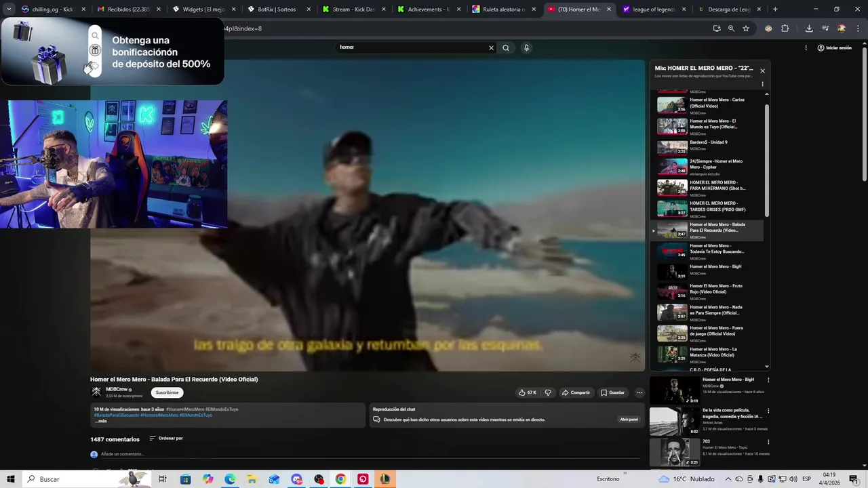The width and height of the screenshot is (868, 488).
Task: Open the Windows Start menu
Action: [x=10, y=479]
